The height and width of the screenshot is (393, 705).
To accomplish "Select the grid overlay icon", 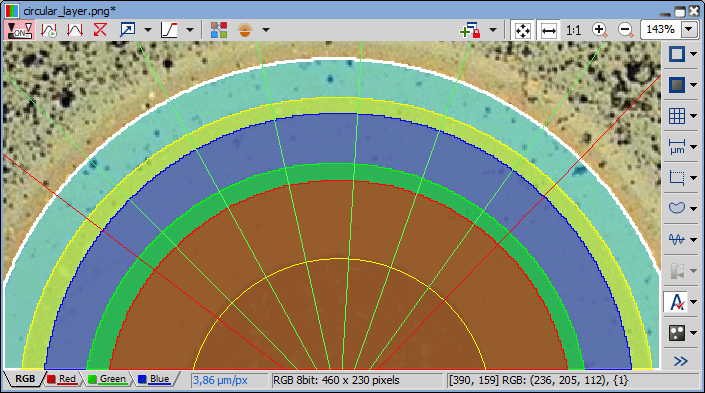I will (x=677, y=116).
